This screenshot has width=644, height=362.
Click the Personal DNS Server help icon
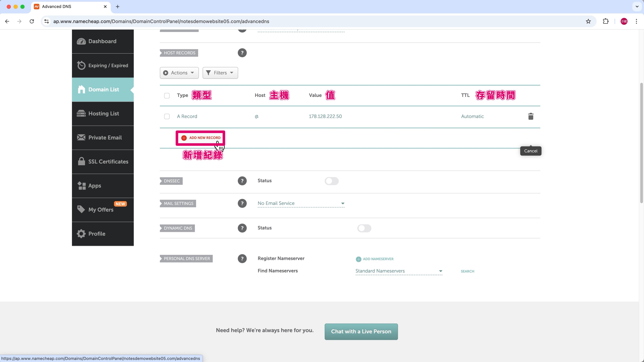[242, 259]
